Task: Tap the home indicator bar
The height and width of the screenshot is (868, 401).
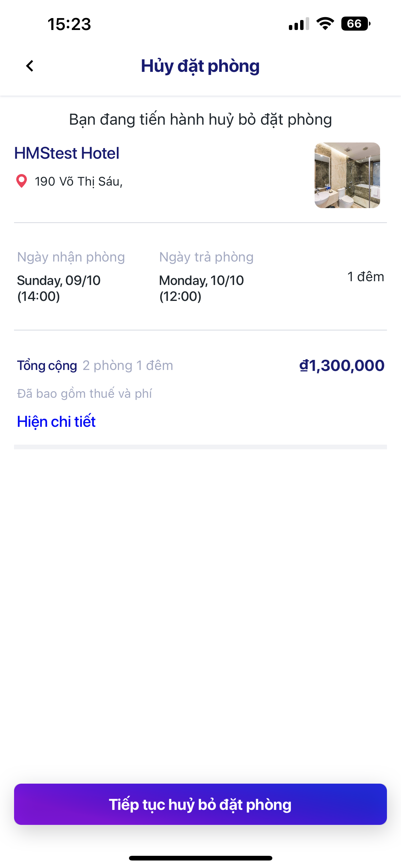Action: (200, 858)
